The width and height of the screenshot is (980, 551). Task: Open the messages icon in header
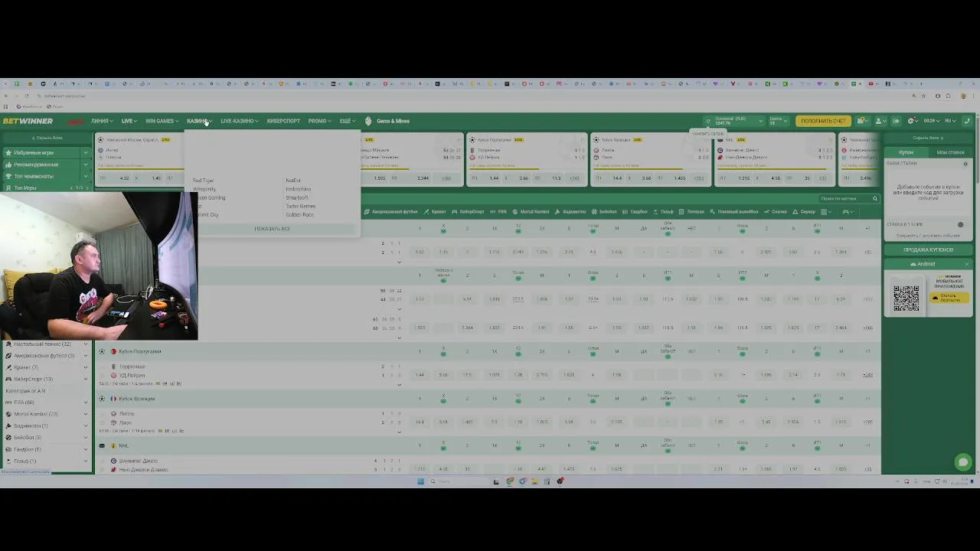click(x=862, y=121)
